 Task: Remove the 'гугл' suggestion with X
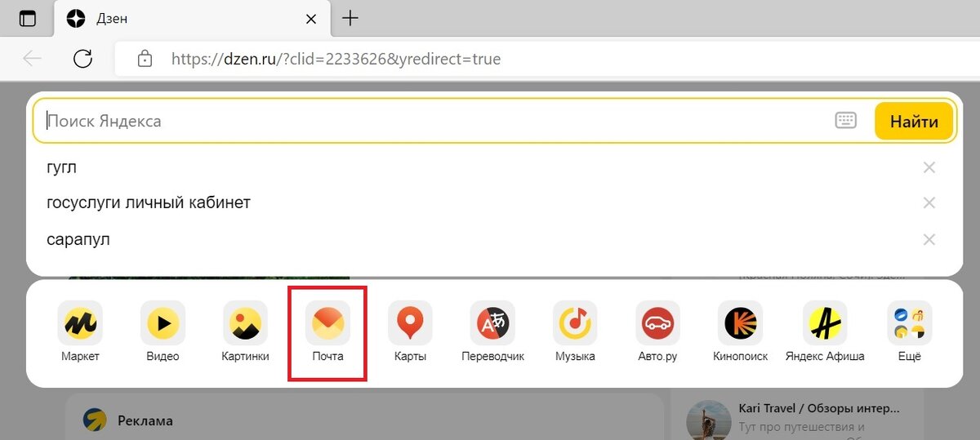[x=929, y=167]
